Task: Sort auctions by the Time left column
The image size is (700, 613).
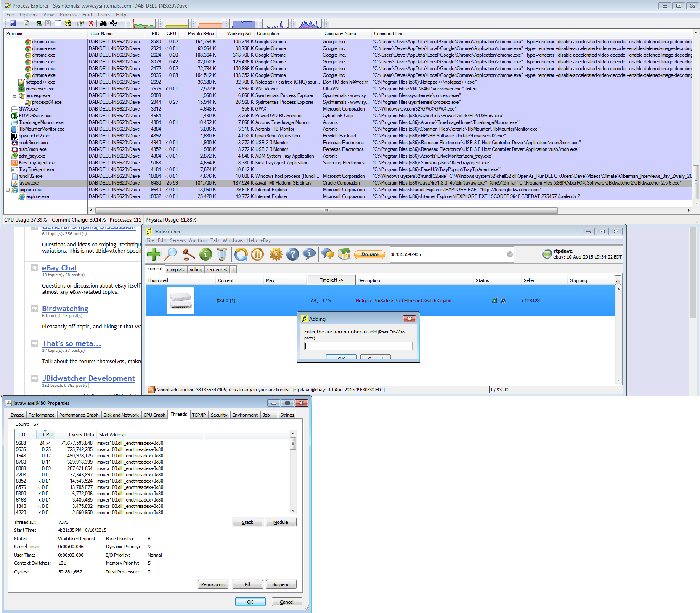Action: (x=331, y=280)
